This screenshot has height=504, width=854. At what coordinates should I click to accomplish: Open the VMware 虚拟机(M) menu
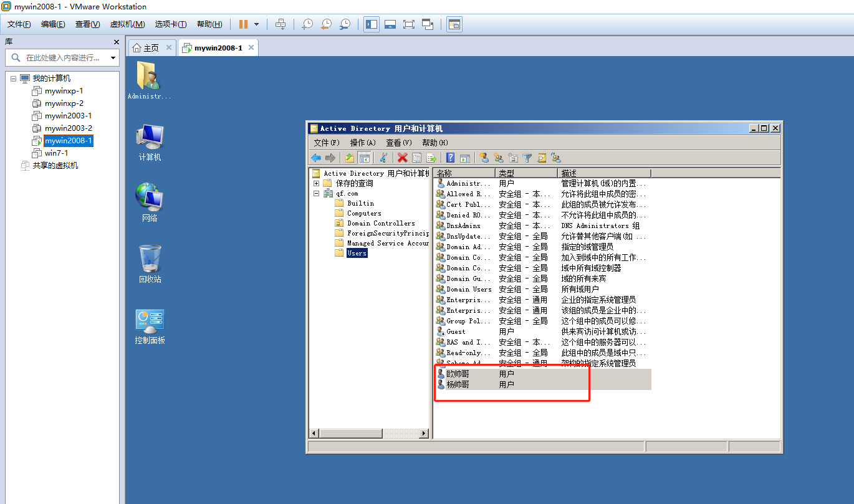point(127,24)
